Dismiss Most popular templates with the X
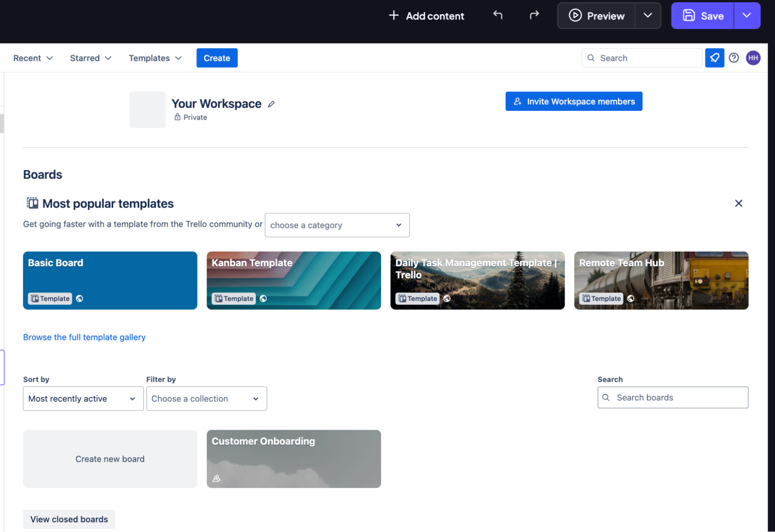The height and width of the screenshot is (532, 775). pyautogui.click(x=739, y=203)
